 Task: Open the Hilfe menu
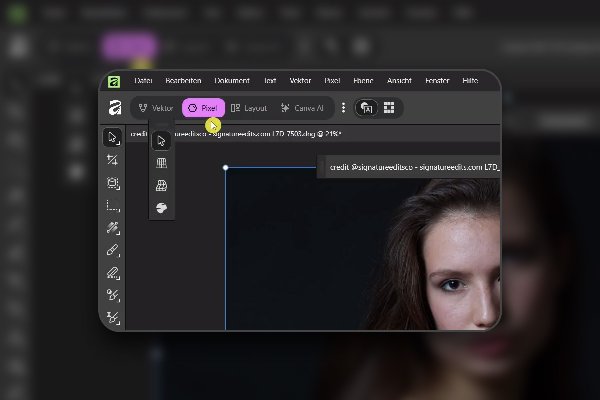click(470, 80)
